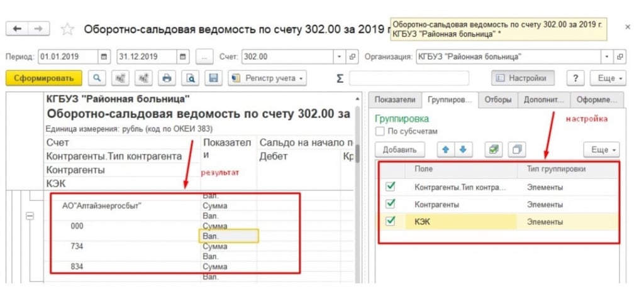Screen dimensions: 644x306
Task: Save report with the floppy disk icon
Action: click(x=214, y=78)
